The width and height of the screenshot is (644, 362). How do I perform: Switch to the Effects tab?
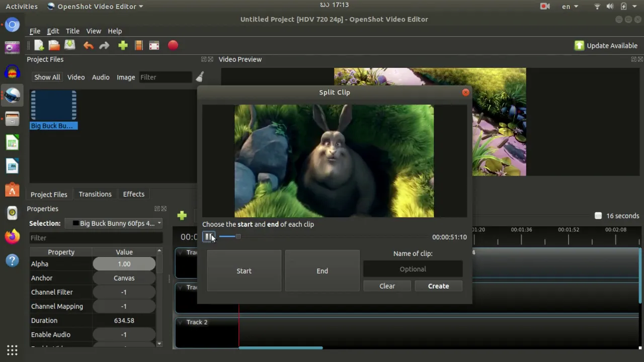tap(134, 194)
